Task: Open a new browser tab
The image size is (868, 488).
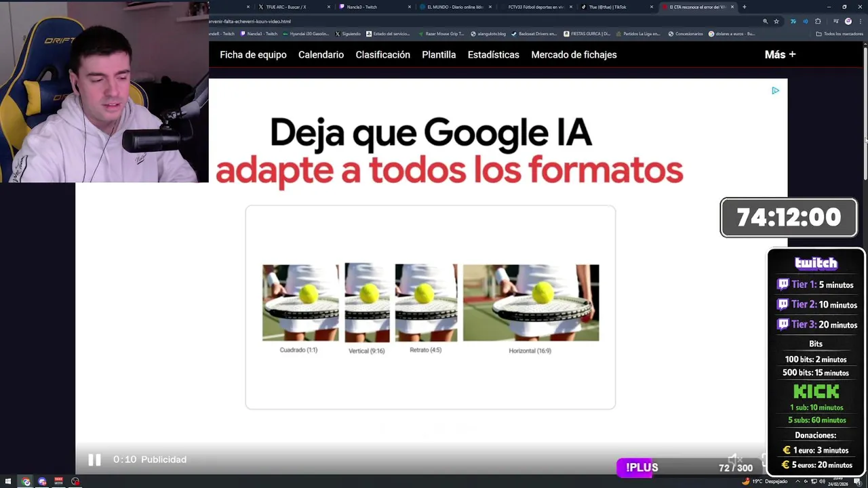Action: pos(745,7)
